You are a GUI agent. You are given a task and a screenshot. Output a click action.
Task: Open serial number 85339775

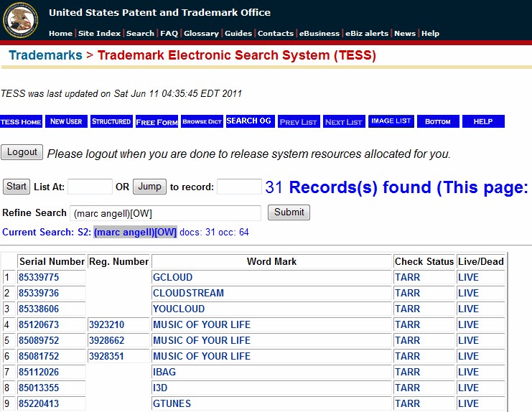point(39,277)
